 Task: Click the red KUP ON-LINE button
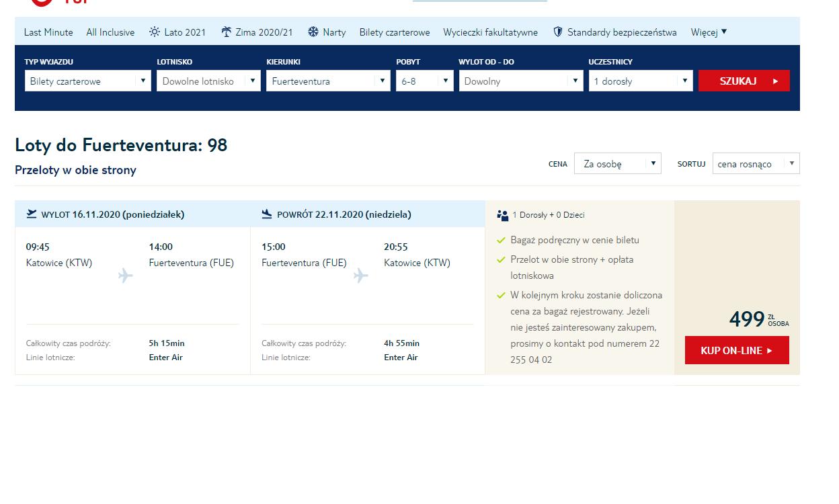737,350
